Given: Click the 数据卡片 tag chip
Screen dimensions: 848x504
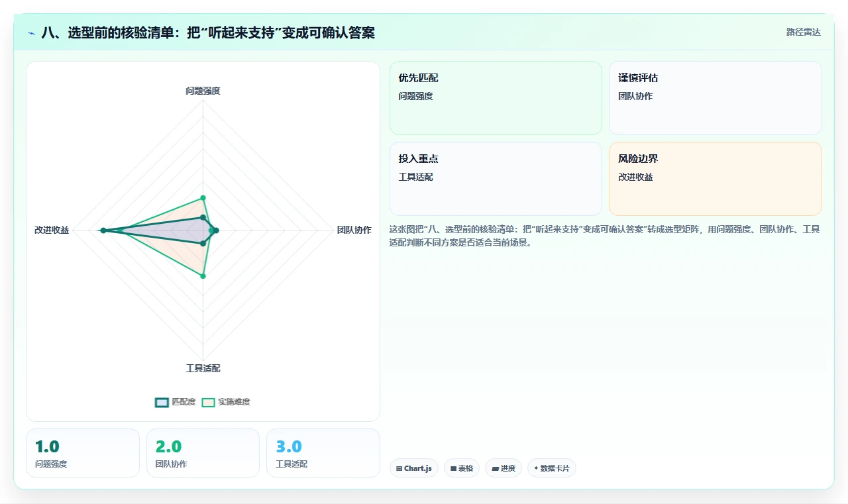Looking at the screenshot, I should coord(552,468).
